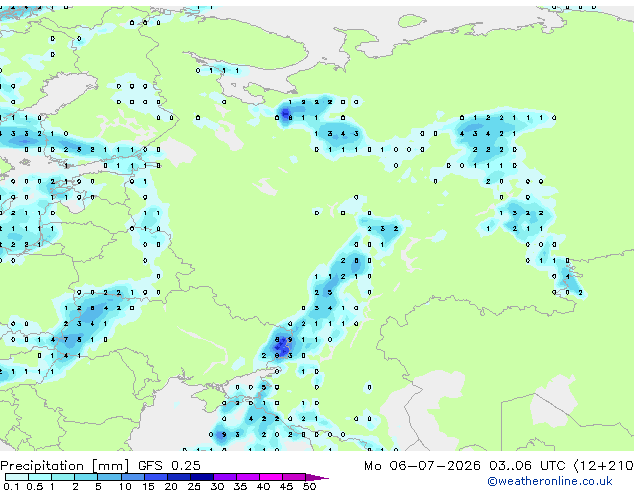This screenshot has height=490, width=634.
Task: Click the '0.5' legend scale label
Action: click(x=34, y=486)
